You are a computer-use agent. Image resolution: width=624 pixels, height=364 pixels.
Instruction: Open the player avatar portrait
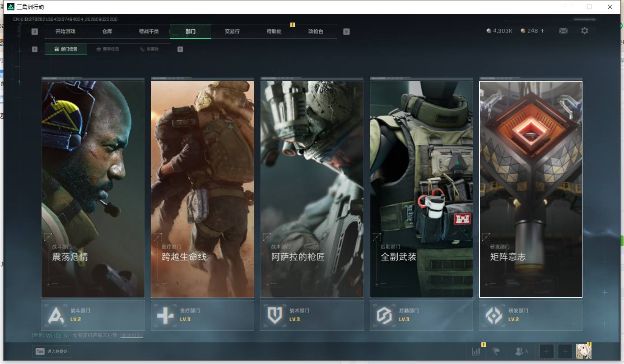(584, 351)
